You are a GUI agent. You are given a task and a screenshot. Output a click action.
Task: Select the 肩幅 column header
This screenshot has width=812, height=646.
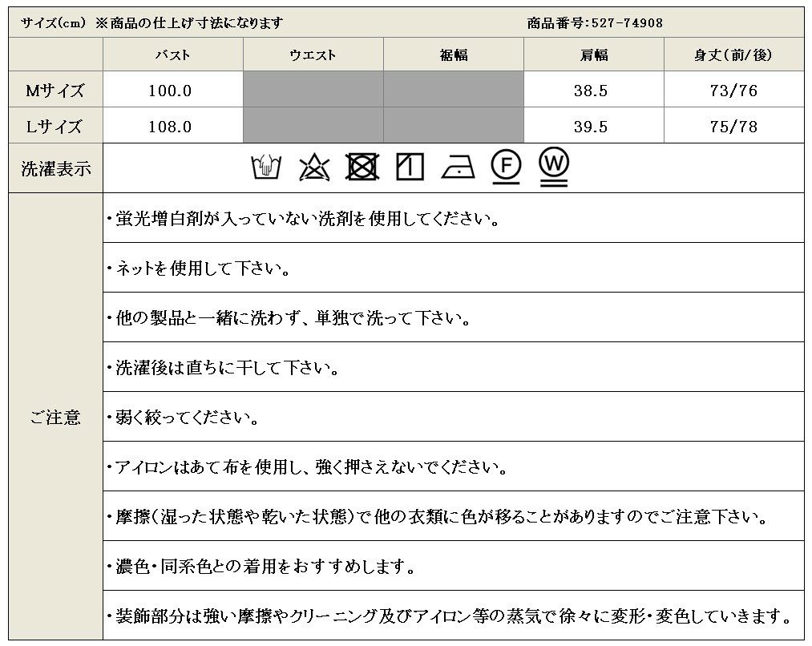coord(593,55)
